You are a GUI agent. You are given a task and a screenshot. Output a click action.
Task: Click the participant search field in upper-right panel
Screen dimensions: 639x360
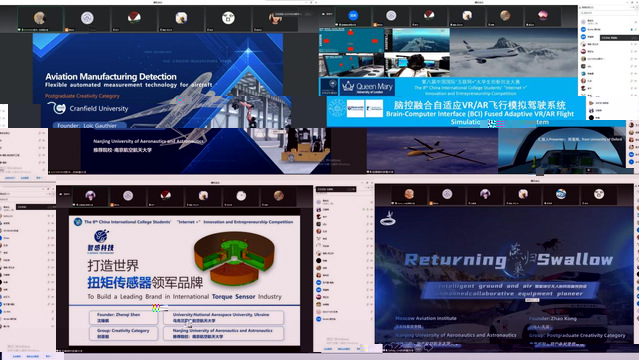point(607,12)
